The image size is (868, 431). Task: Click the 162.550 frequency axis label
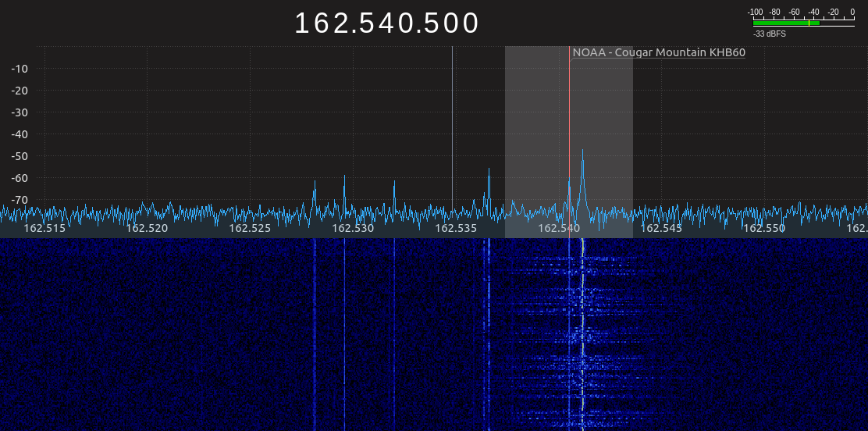[764, 228]
